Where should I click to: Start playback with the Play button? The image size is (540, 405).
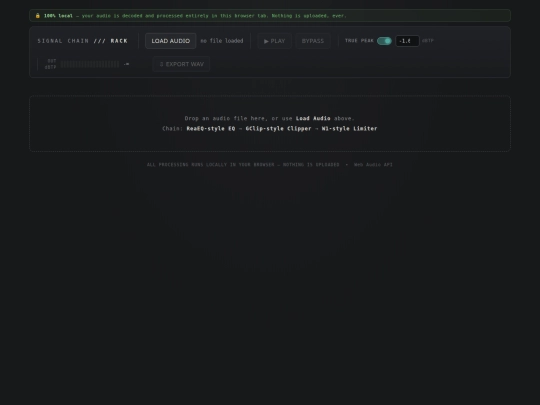tap(274, 41)
